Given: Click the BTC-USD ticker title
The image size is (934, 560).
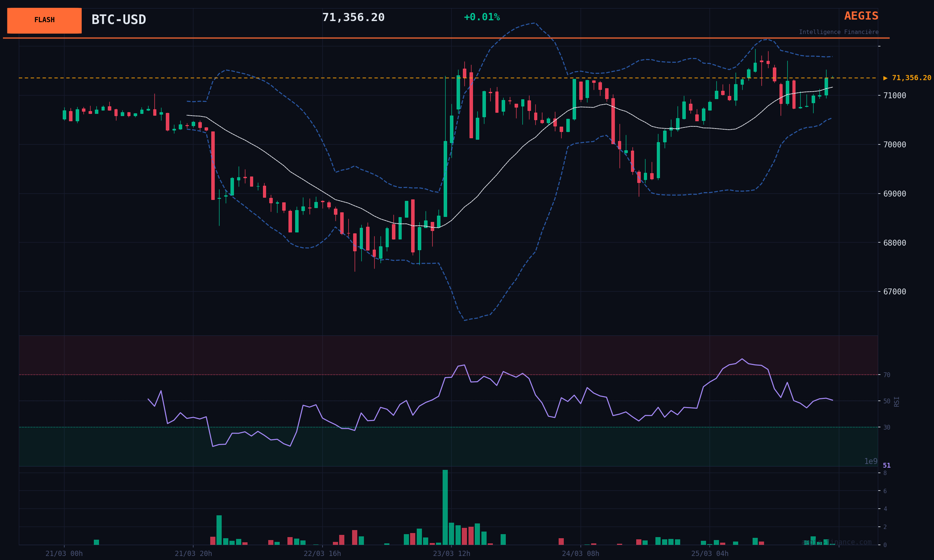Looking at the screenshot, I should pyautogui.click(x=119, y=20).
